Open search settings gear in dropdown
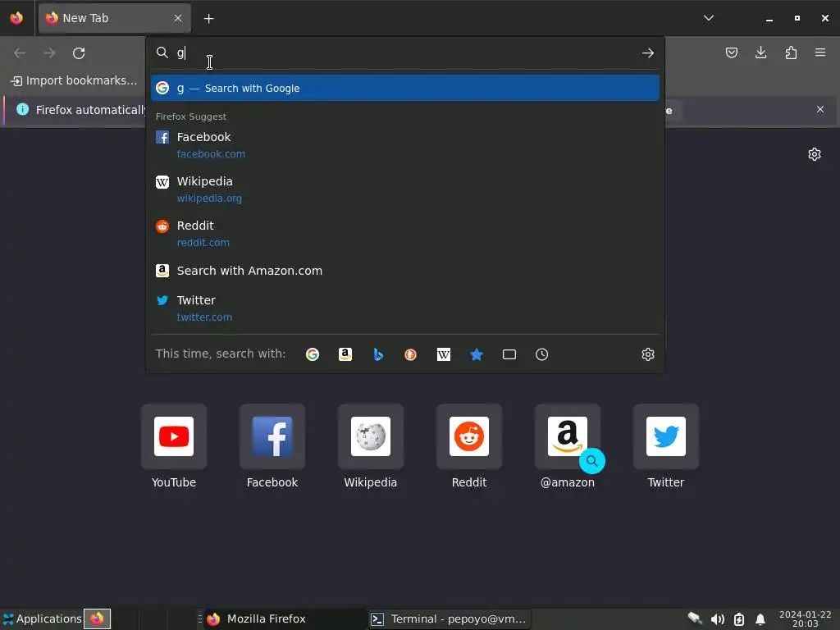840x630 pixels. point(648,354)
